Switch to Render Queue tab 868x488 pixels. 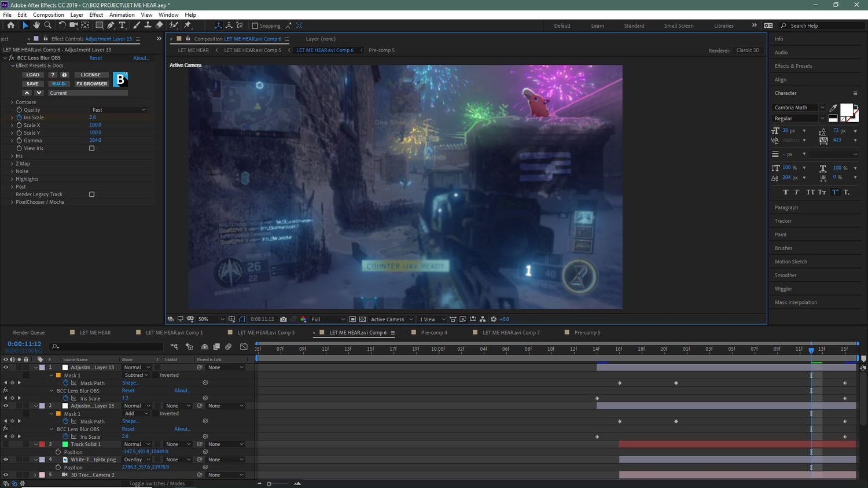tap(29, 333)
